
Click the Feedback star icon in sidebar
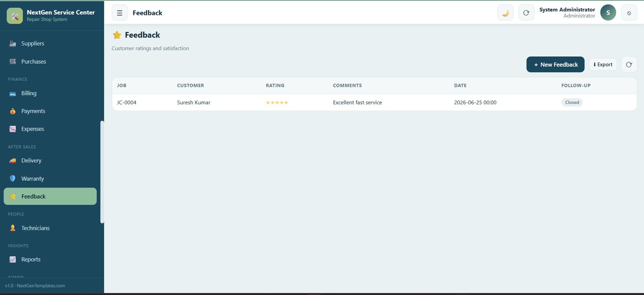click(13, 197)
